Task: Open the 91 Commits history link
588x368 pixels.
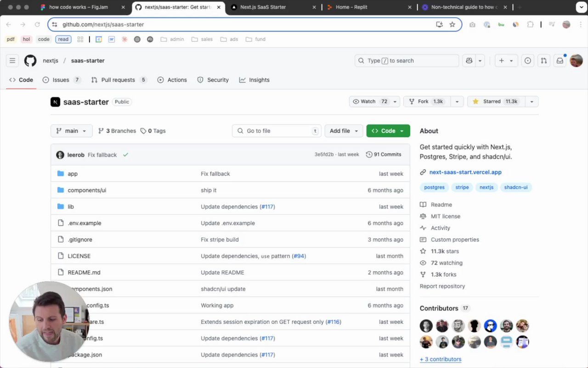Action: tap(384, 155)
